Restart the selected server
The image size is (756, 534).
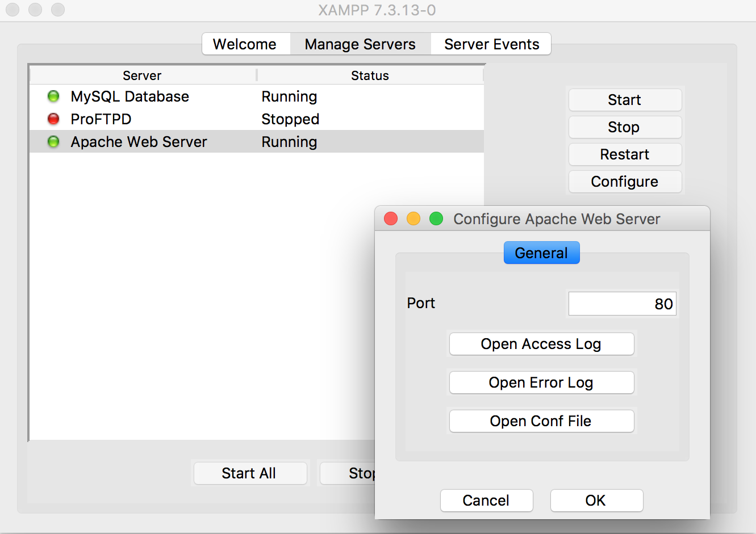click(x=625, y=154)
